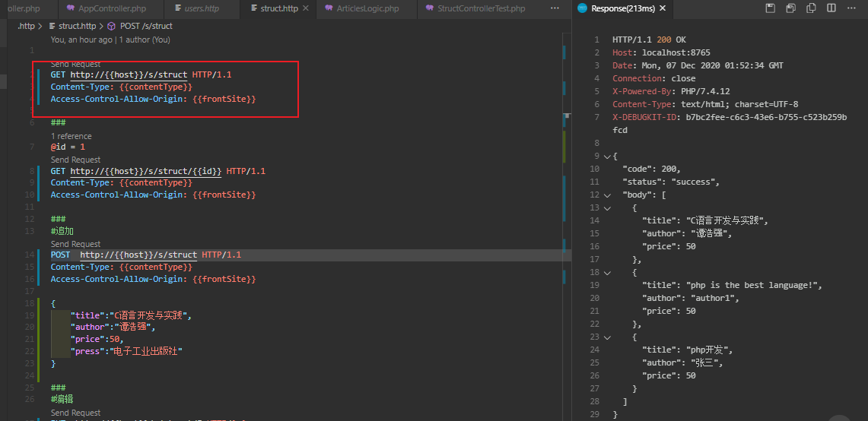The height and width of the screenshot is (421, 868).
Task: Open the Response panel's More Actions menu
Action: tap(853, 8)
